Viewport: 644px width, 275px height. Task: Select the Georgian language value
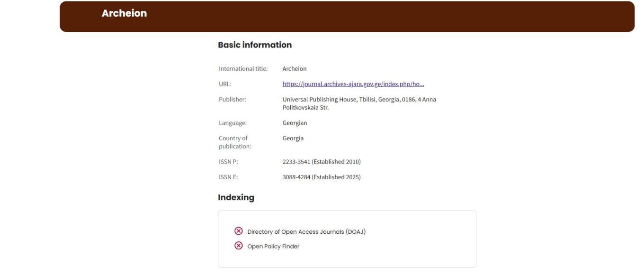click(x=295, y=123)
